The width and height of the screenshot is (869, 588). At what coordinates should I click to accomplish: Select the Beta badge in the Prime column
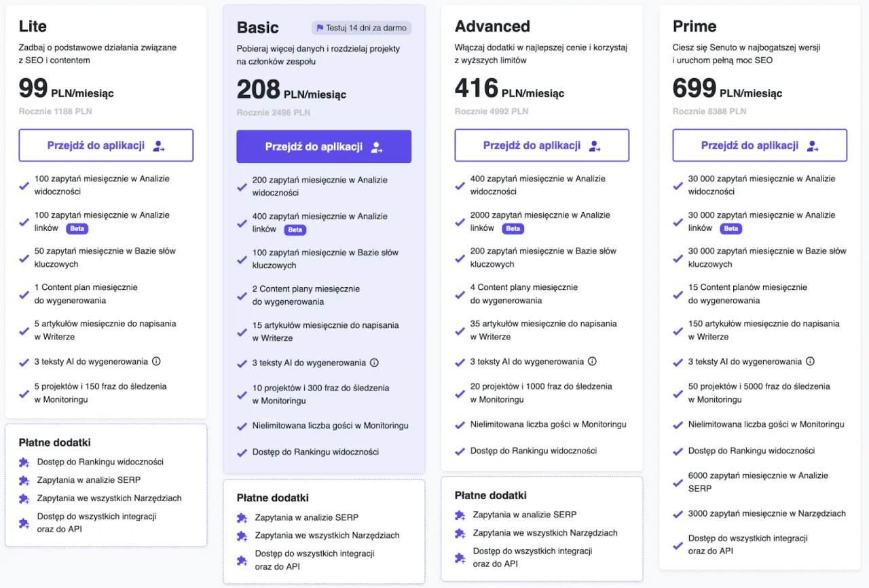pyautogui.click(x=731, y=229)
